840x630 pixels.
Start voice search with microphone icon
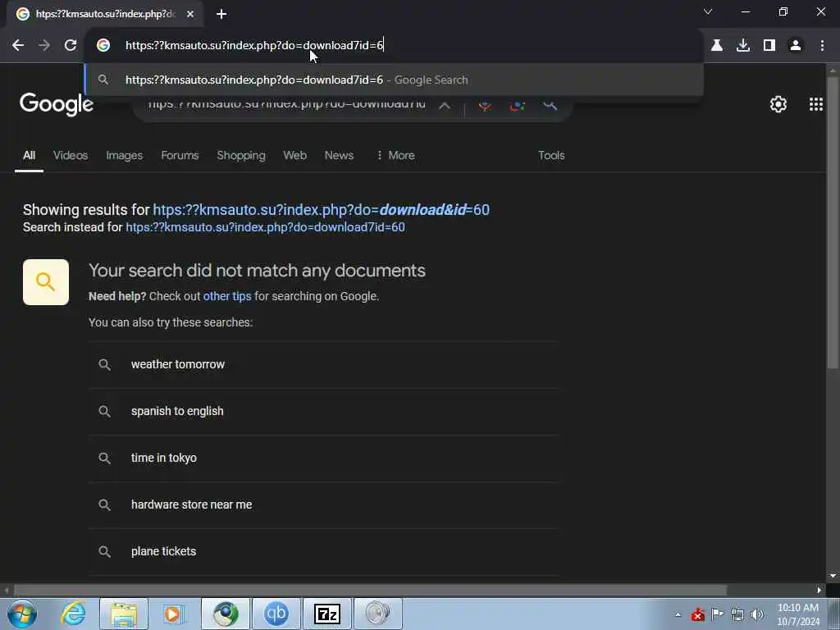click(x=484, y=104)
